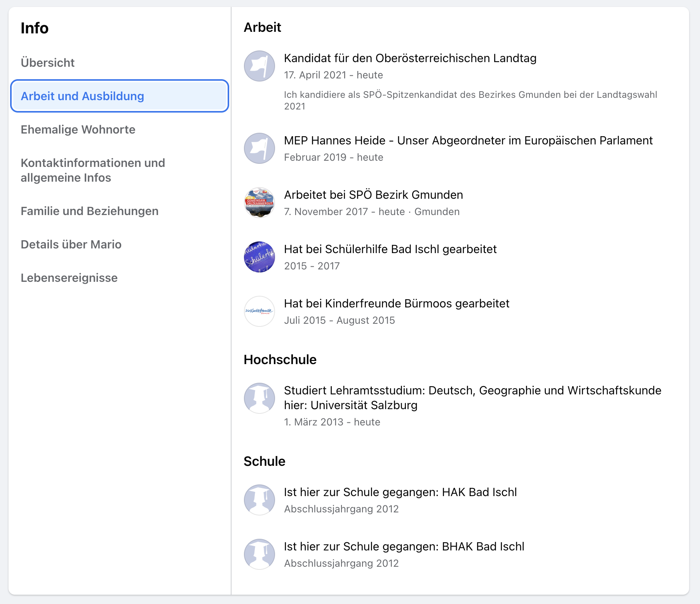This screenshot has width=700, height=604.
Task: Open Hat bei Kinderfreunde Bürmoos gearbeitet link
Action: coord(397,304)
